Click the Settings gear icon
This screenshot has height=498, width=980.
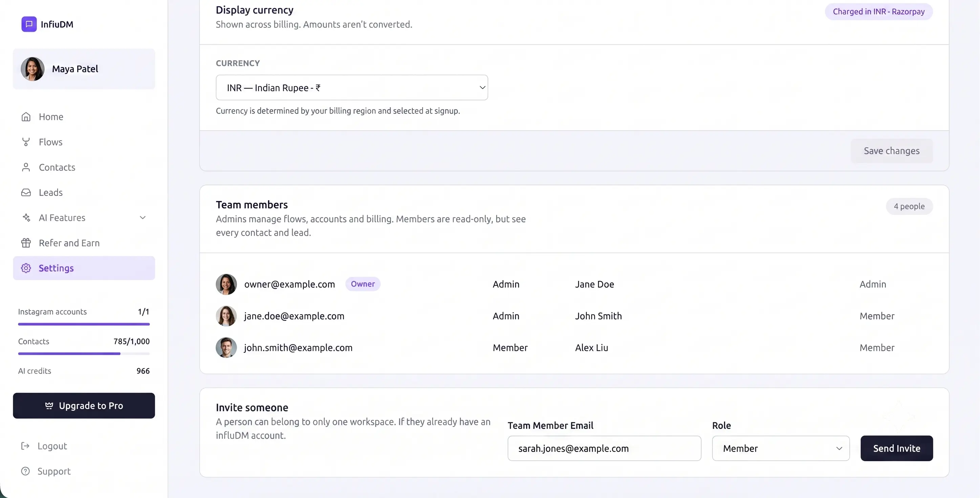click(26, 268)
